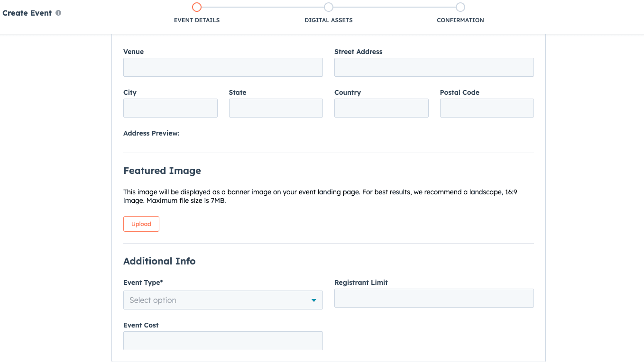
Task: Click the info icon beside Create Event
Action: pyautogui.click(x=58, y=13)
